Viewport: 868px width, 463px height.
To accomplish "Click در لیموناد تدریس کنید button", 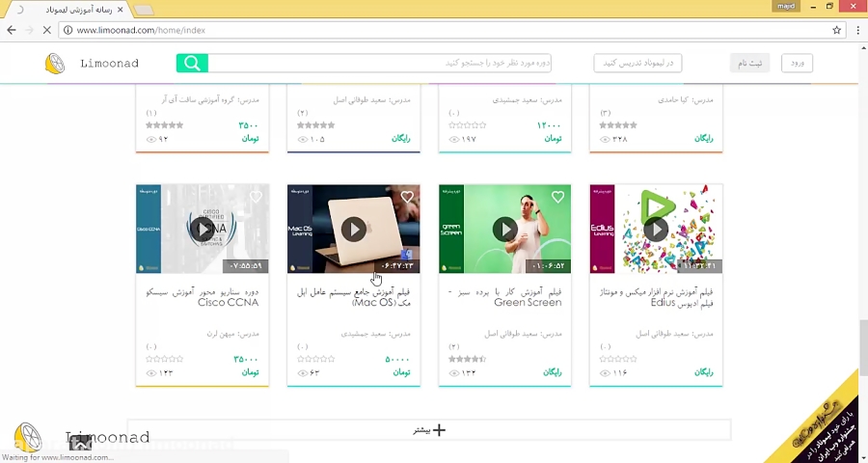I will coord(637,63).
